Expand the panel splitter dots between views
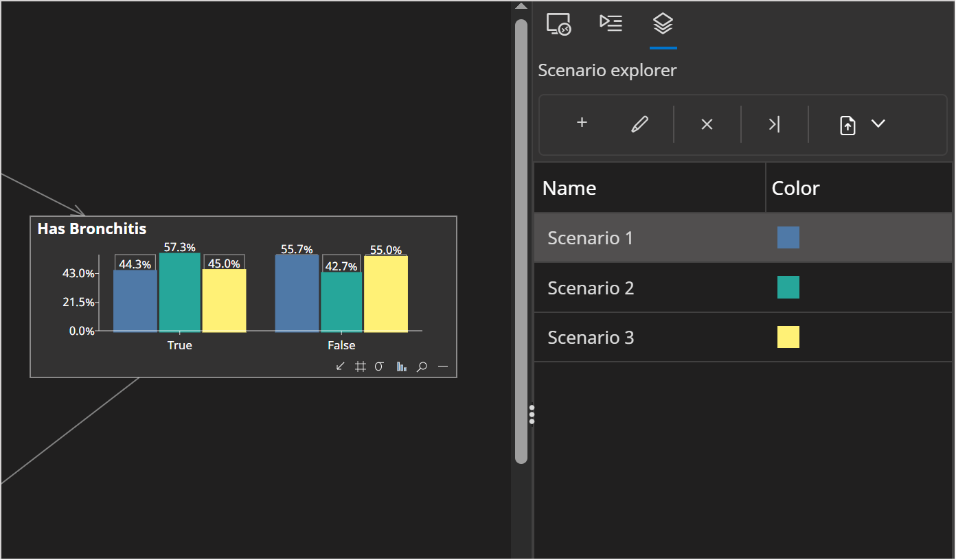Viewport: 956px width, 560px height. pos(532,414)
